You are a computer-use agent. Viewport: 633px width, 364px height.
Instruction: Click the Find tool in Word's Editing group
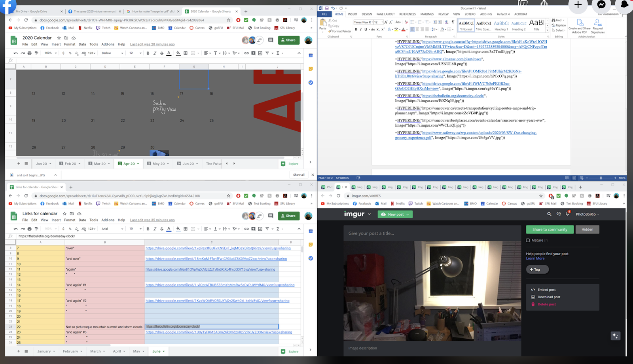[x=557, y=20]
